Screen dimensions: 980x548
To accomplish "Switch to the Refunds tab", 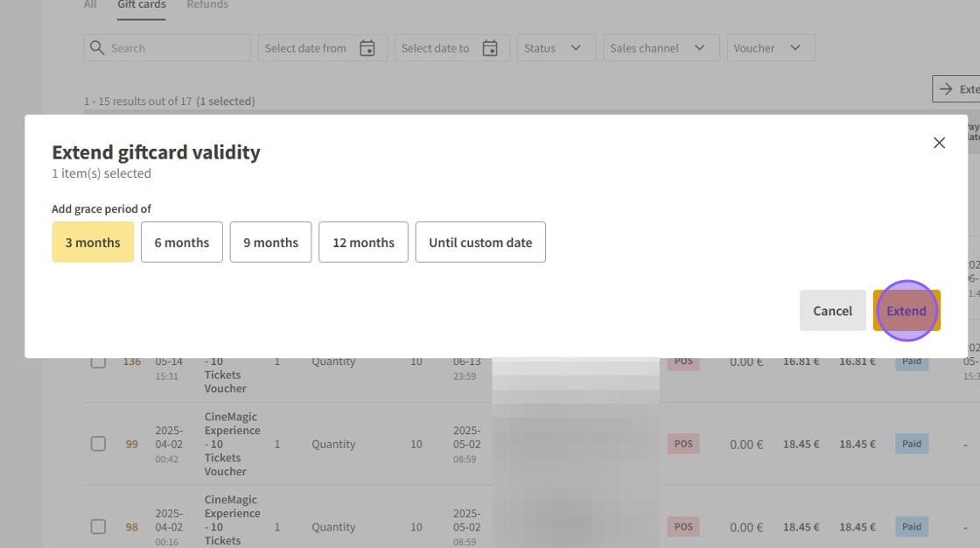I will (207, 5).
